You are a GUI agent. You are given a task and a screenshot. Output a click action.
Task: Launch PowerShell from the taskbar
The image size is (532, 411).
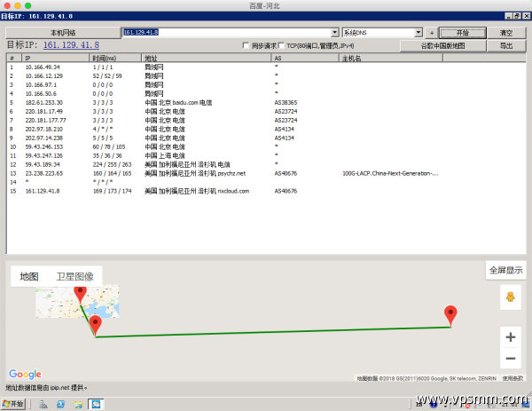point(61,404)
